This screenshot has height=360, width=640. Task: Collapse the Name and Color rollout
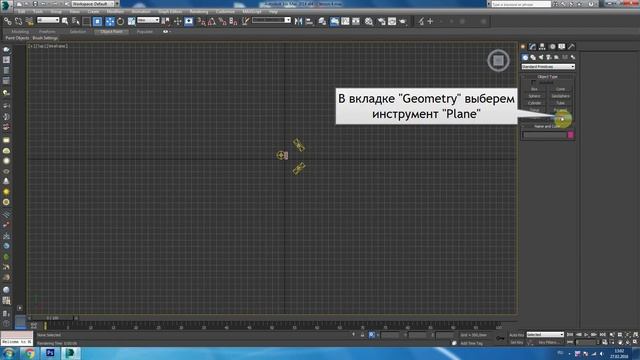(x=547, y=127)
